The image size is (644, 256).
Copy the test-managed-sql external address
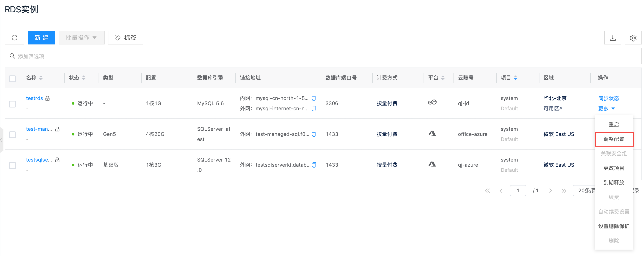(x=314, y=134)
